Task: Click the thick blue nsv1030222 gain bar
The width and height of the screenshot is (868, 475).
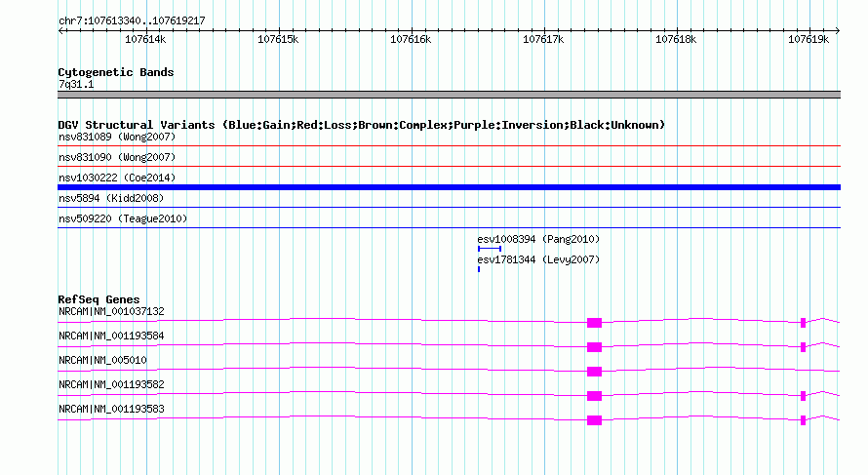Action: 449,187
